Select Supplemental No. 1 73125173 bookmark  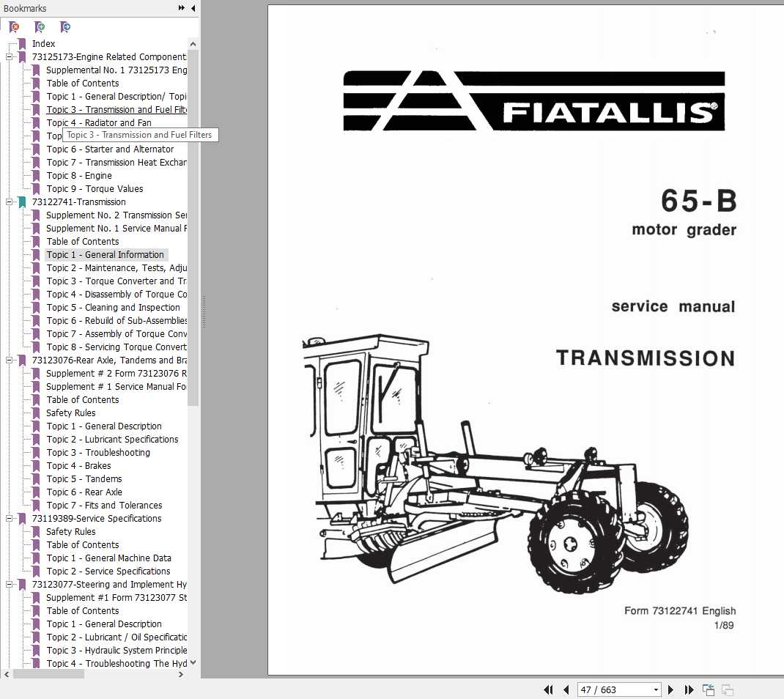(117, 70)
